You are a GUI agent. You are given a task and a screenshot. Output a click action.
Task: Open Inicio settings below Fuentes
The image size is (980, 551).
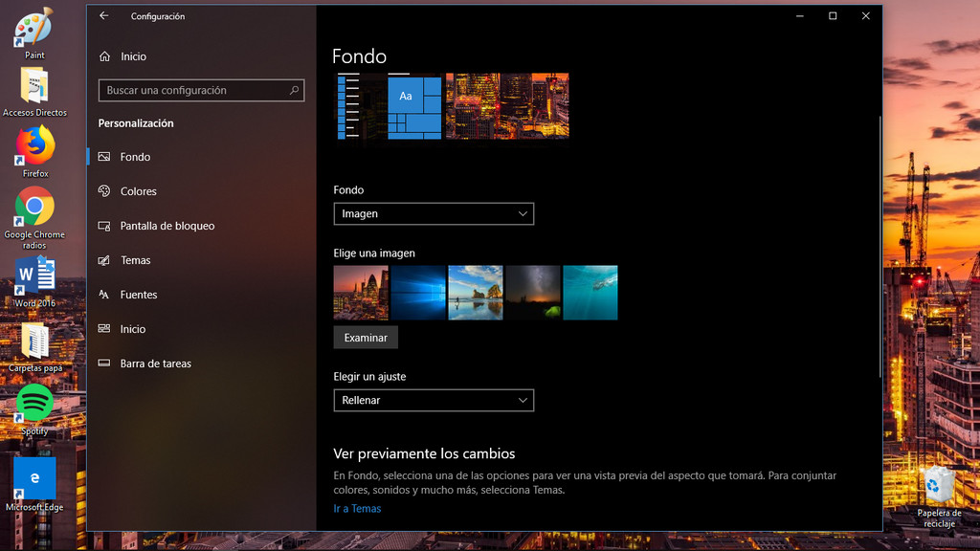coord(105,328)
